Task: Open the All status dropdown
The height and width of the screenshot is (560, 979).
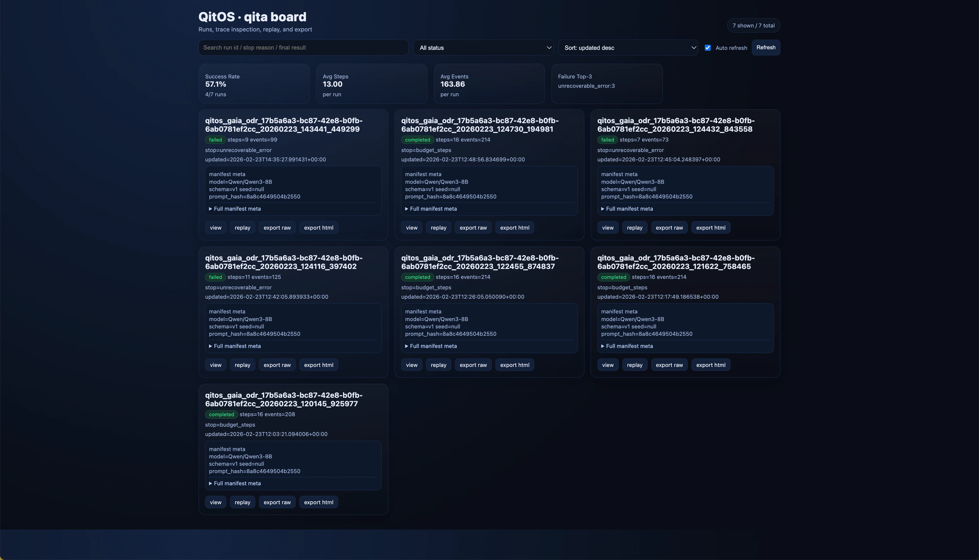Action: pos(483,47)
